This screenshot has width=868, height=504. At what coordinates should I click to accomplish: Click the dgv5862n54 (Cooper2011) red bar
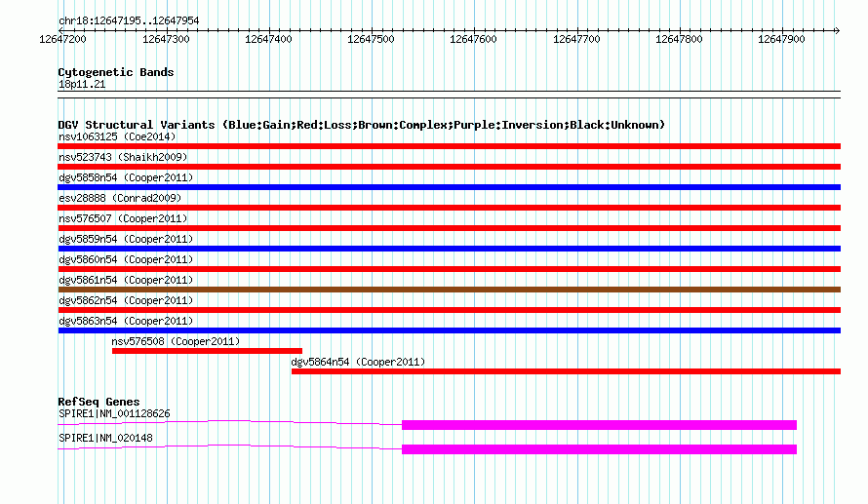tap(449, 310)
